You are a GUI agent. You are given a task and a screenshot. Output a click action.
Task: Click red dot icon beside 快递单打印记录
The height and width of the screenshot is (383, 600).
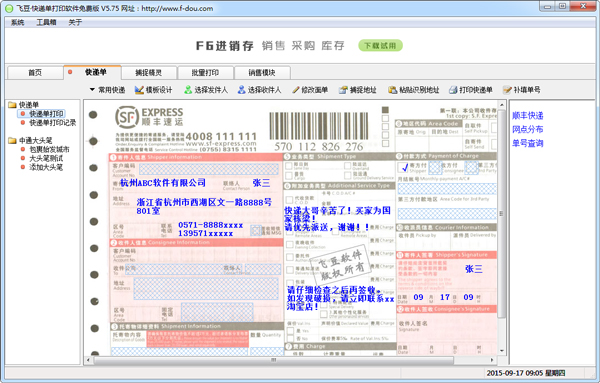(23, 122)
